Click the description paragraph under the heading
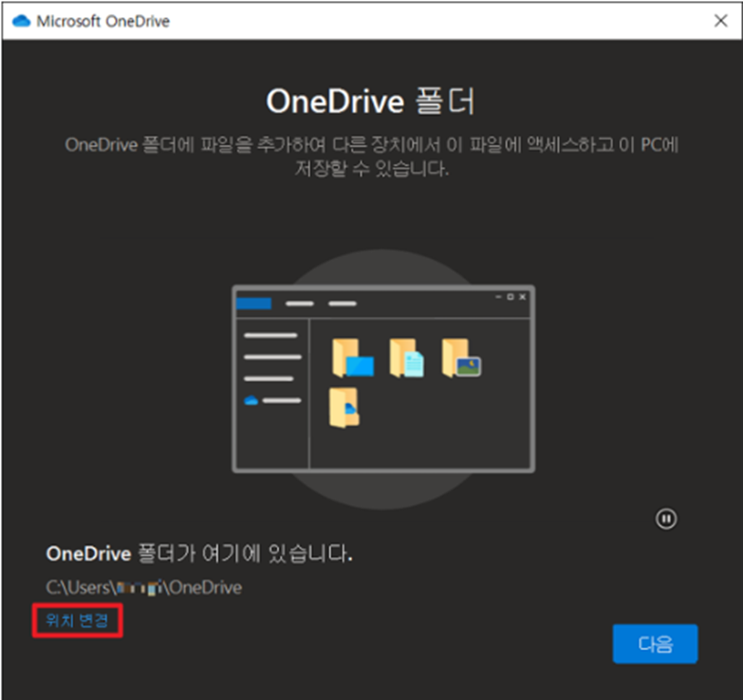743x700 pixels. click(371, 157)
